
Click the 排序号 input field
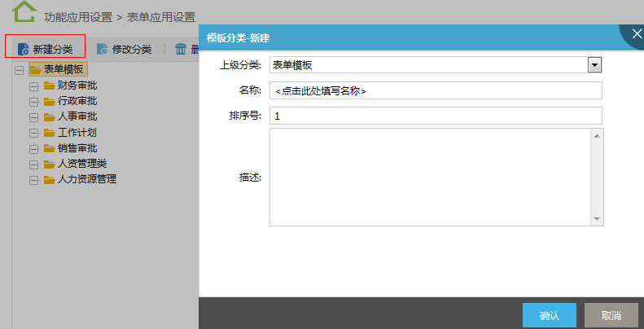pos(436,116)
